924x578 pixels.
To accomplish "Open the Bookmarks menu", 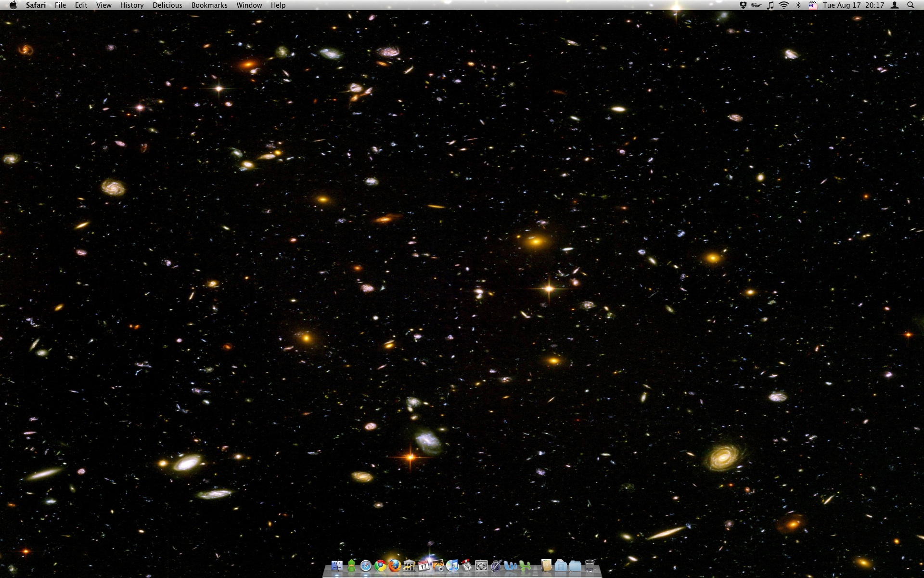I will (x=209, y=5).
